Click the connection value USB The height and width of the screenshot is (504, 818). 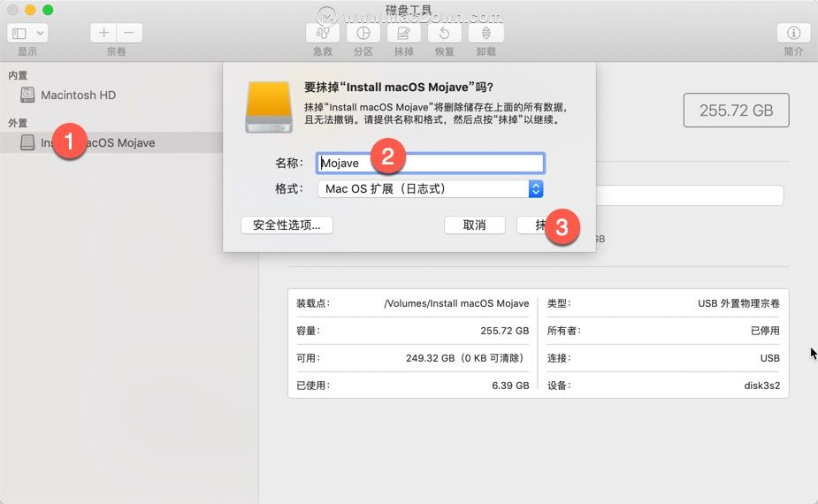click(770, 358)
